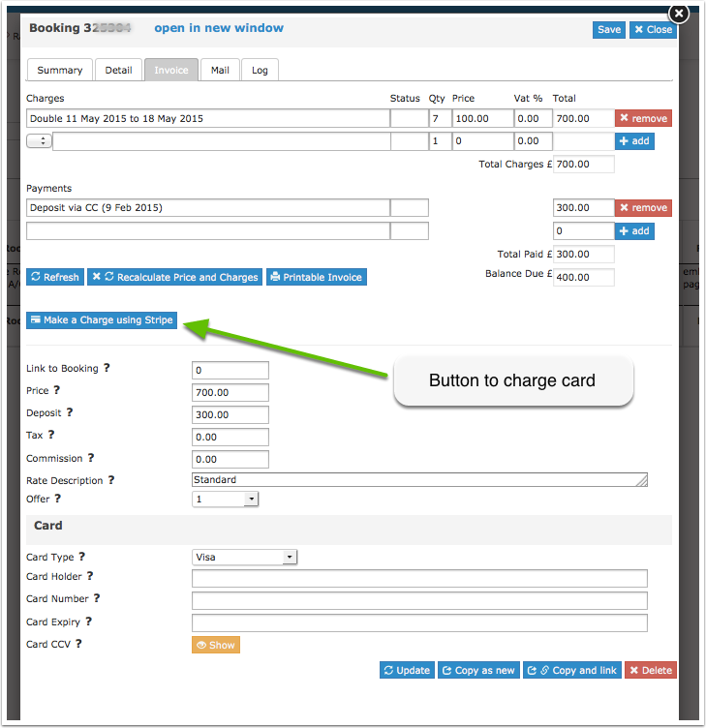
Task: Click the Total Paid 300.00 field
Action: point(584,254)
